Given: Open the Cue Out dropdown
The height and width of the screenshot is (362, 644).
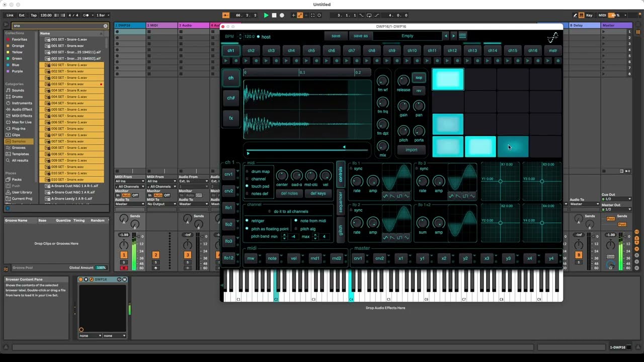Looking at the screenshot, I should 616,199.
